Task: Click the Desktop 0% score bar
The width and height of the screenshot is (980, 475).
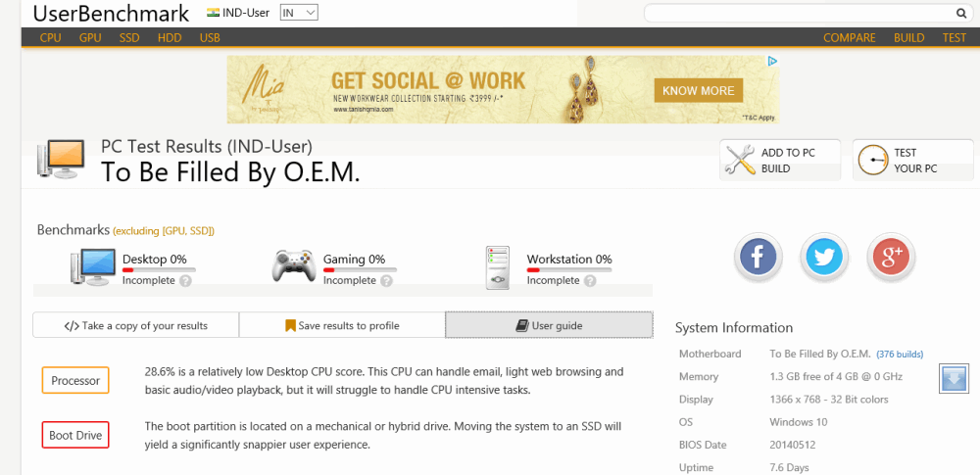Action: click(x=159, y=269)
